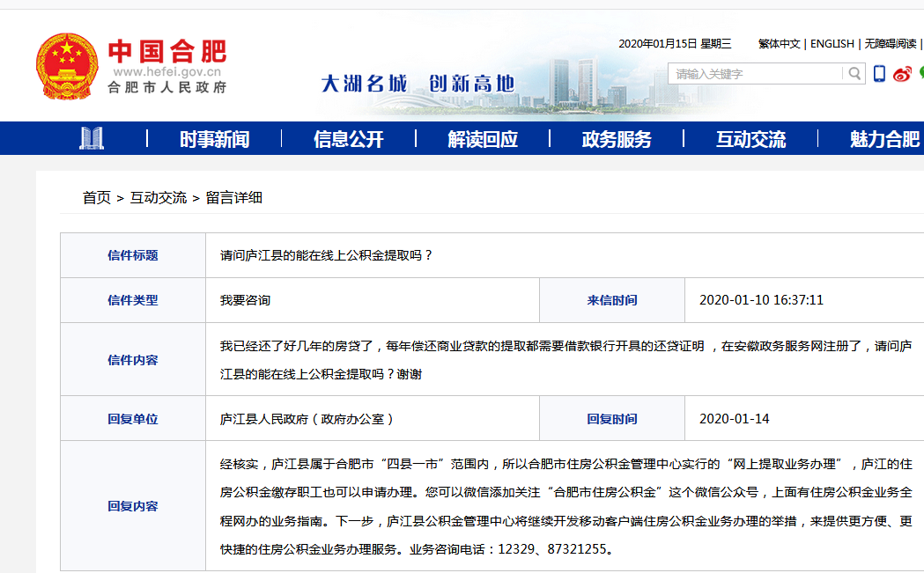Click the search magnifier icon
This screenshot has width=924, height=573.
click(854, 74)
